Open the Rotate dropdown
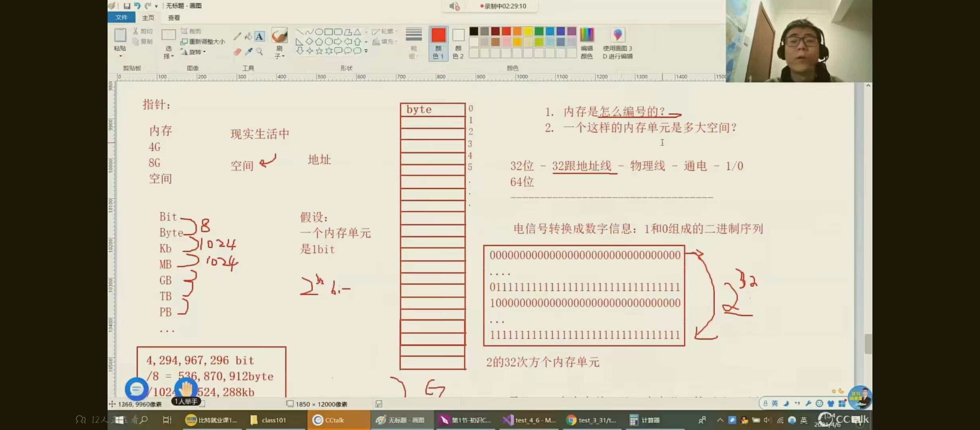Viewport: 980px width, 430px height. pyautogui.click(x=195, y=52)
